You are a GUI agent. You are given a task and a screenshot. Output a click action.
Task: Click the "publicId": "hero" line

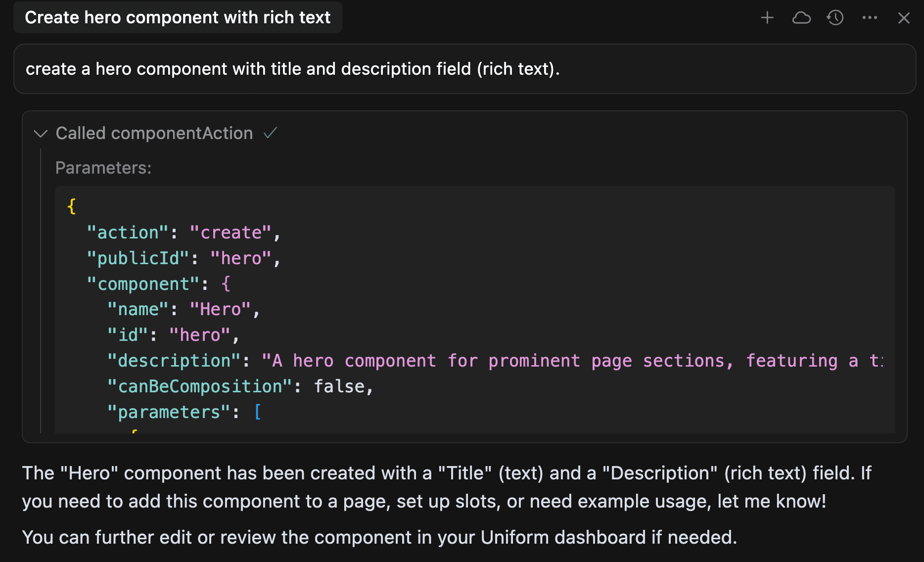coord(184,258)
